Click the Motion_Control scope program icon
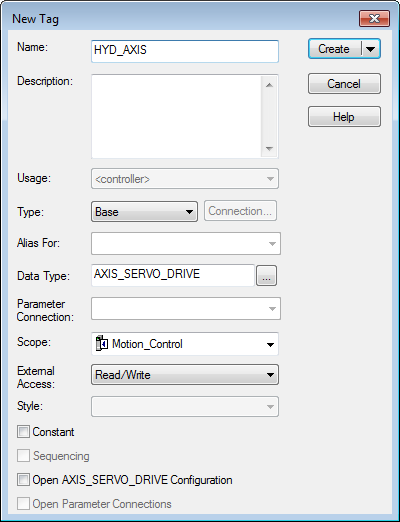The image size is (400, 522). [x=102, y=343]
